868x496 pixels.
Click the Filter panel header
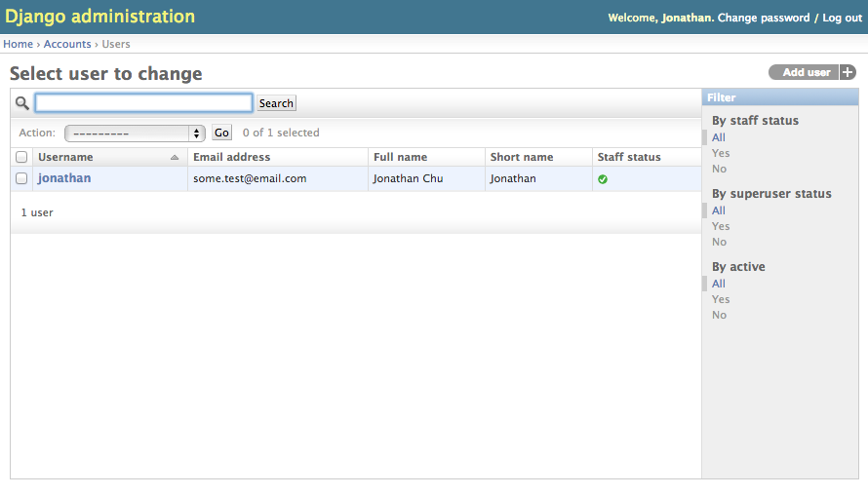pos(780,97)
